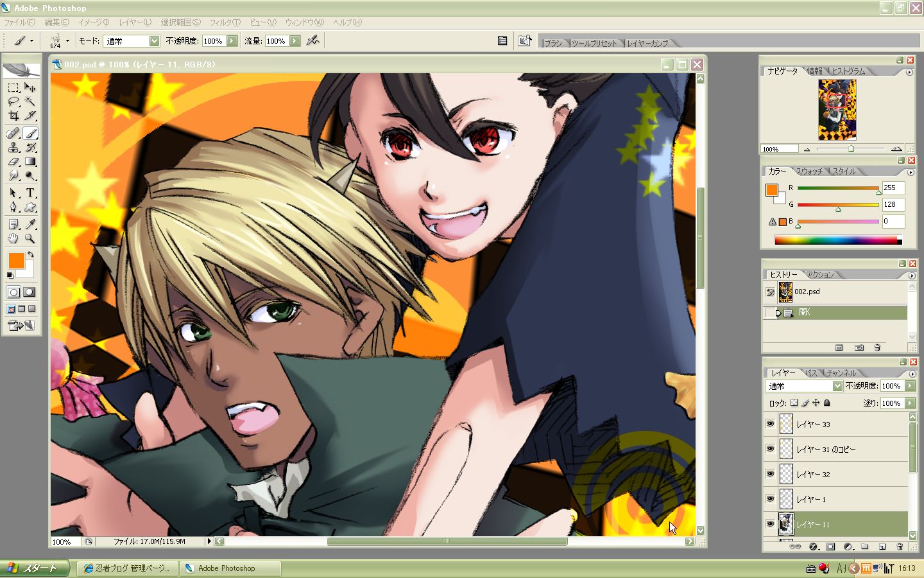Select the Custom Shape tool
This screenshot has width=924, height=578.
click(30, 207)
